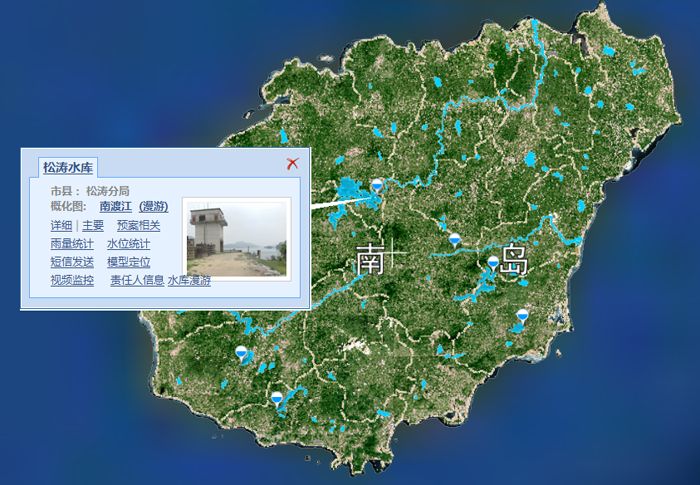Open 预案相关 link

138,226
